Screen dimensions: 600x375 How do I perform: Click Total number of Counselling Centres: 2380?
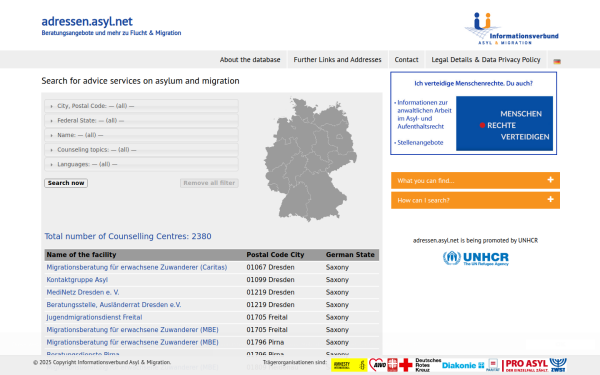pyautogui.click(x=128, y=236)
